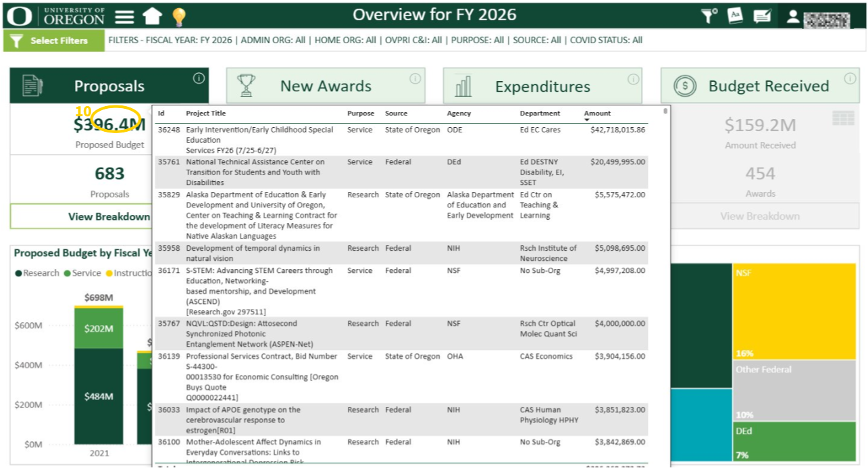
Task: Click the green DEd treemap tile
Action: pos(795,442)
